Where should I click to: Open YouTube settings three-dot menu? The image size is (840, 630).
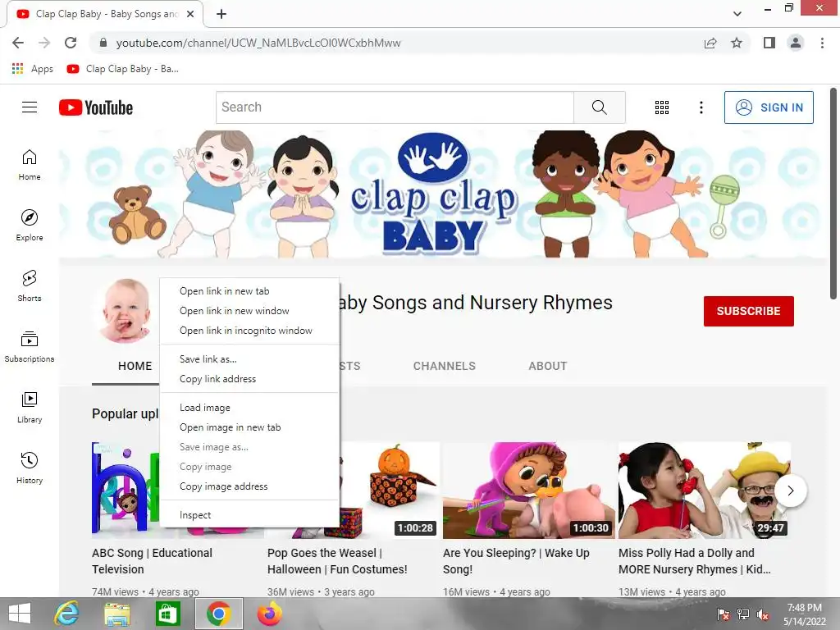701,107
